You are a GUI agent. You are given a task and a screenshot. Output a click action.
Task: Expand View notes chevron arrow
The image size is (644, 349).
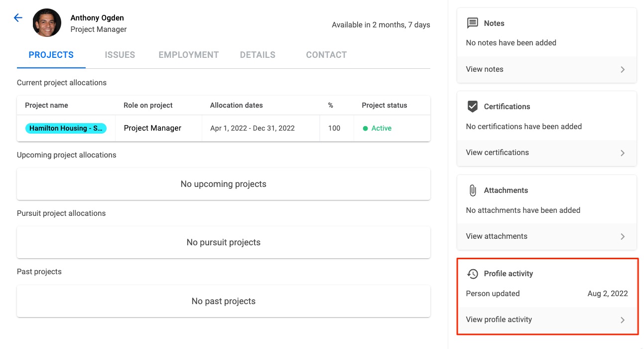(623, 70)
